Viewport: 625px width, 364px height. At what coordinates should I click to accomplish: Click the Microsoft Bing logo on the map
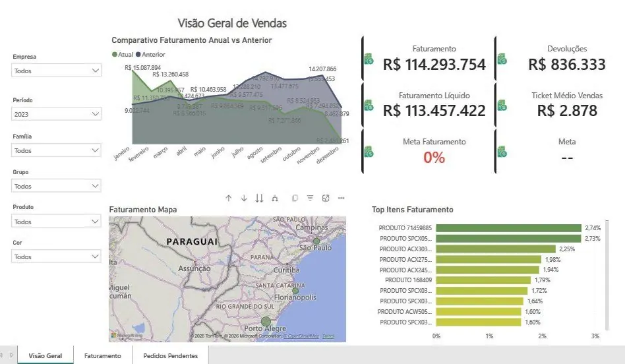(x=127, y=336)
